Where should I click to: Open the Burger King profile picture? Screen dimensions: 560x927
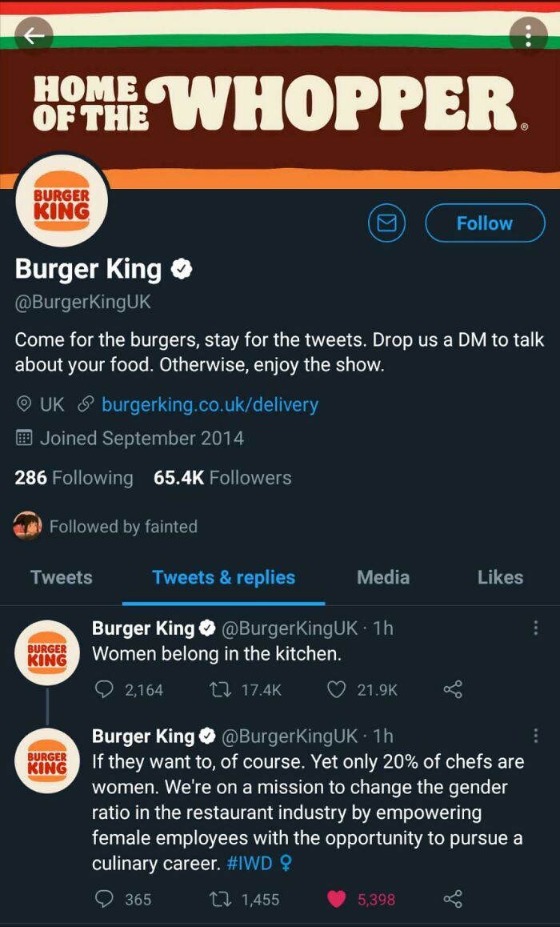[x=61, y=200]
